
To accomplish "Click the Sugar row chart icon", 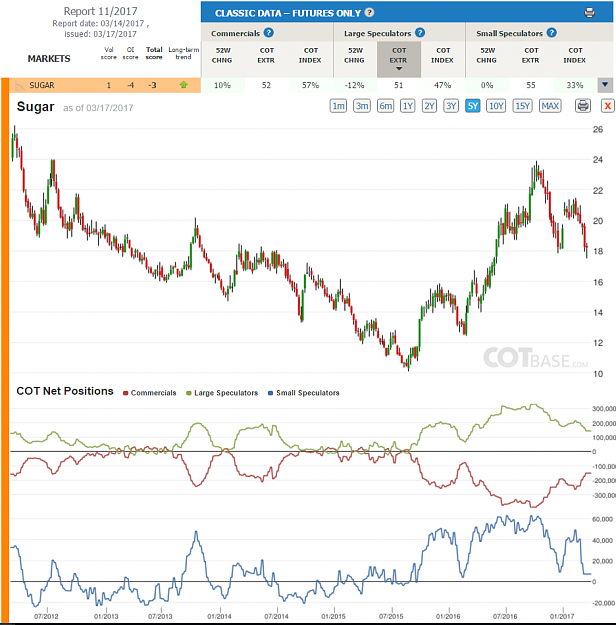I will [20, 85].
